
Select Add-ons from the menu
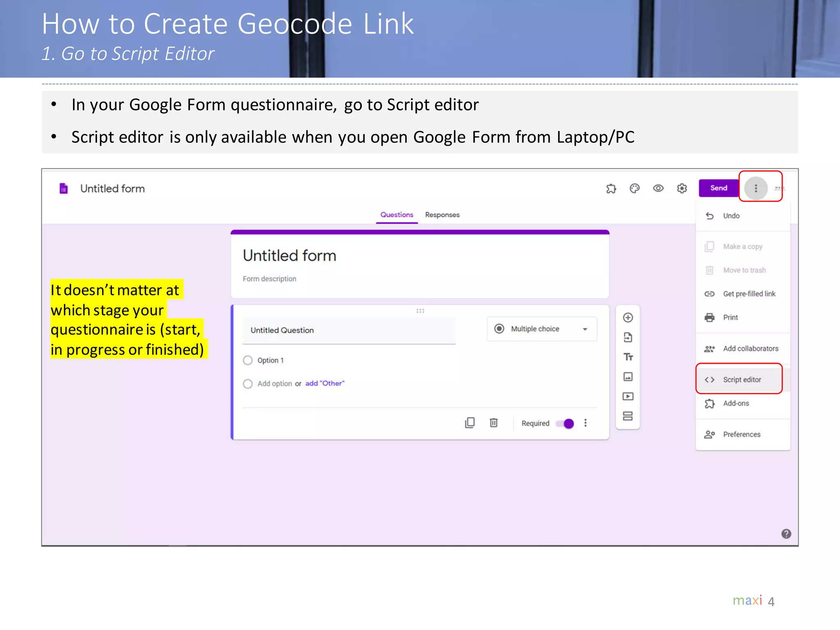click(x=743, y=403)
